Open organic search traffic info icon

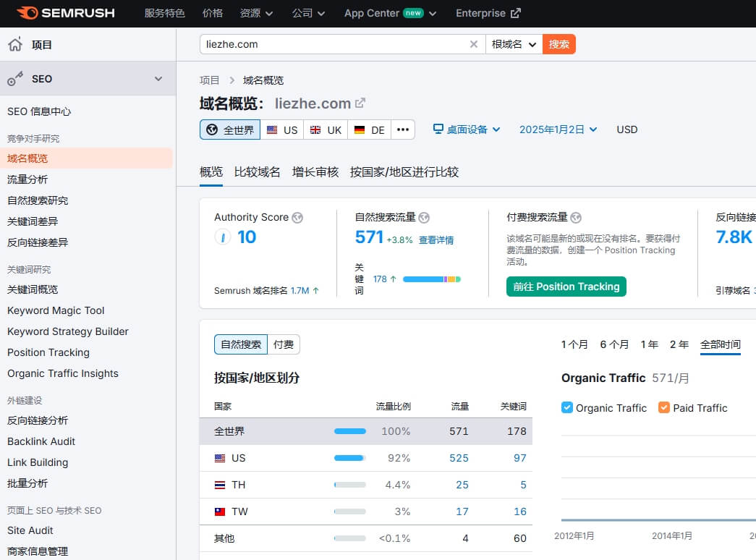pos(424,218)
